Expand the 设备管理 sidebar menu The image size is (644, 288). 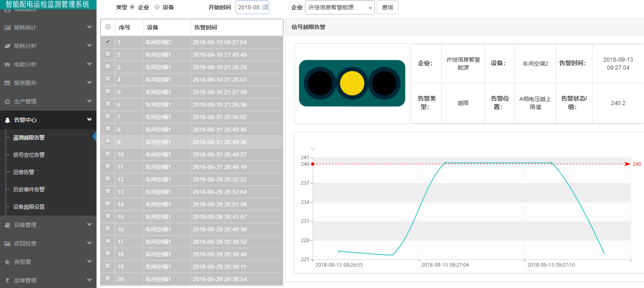click(48, 225)
